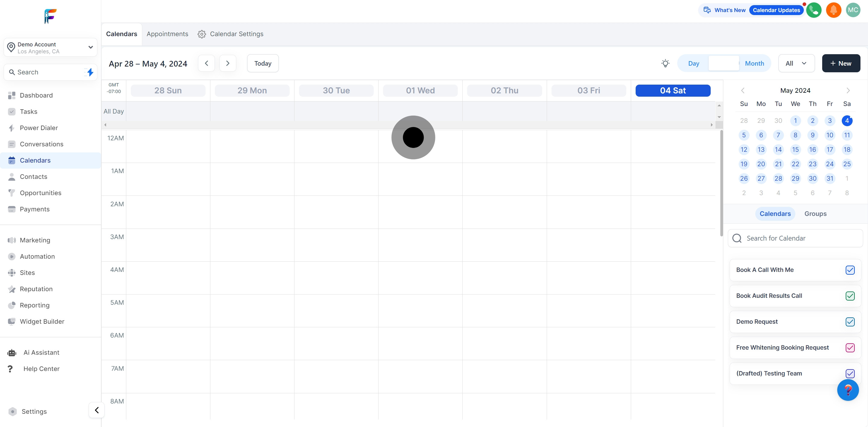Viewport: 868px width, 427px height.
Task: Click the Today button
Action: [x=263, y=63]
